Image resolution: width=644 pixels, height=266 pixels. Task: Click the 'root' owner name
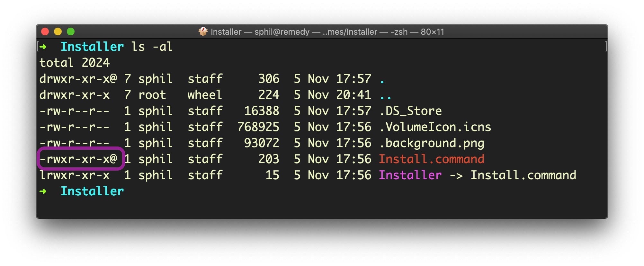click(152, 95)
